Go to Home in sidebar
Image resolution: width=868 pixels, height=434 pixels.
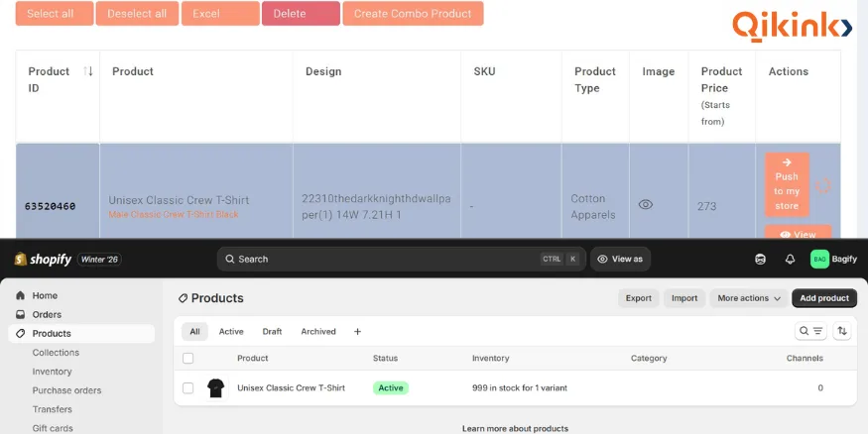click(81, 295)
